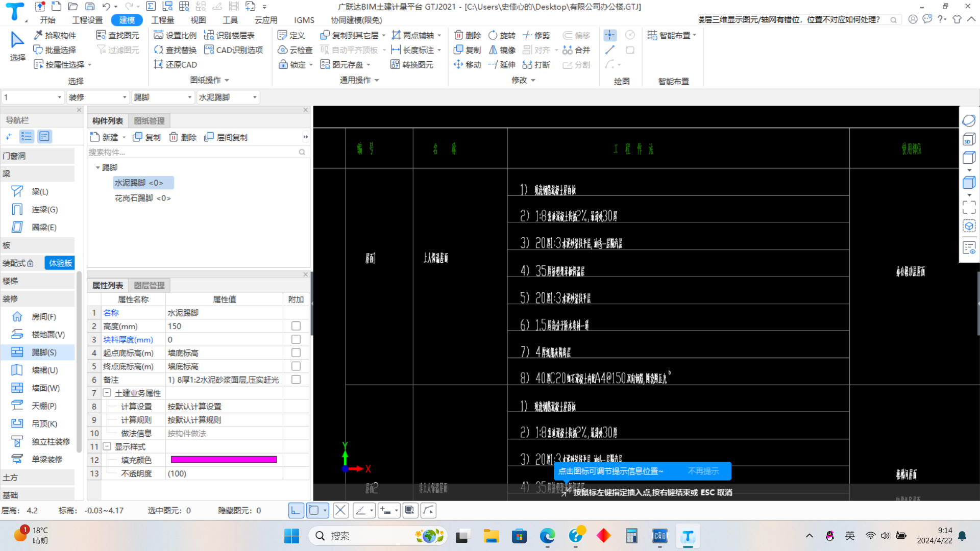Expand the 图纸操作 group arrow
The width and height of the screenshot is (980, 551).
tap(227, 80)
